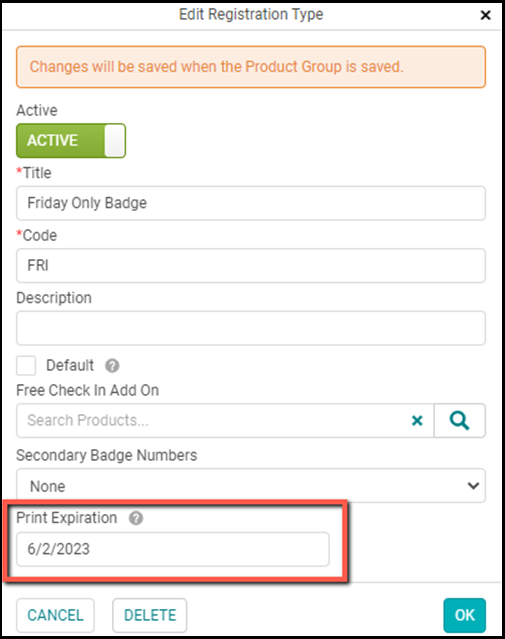Click the CANCEL button
Viewport: 505px width, 639px height.
pyautogui.click(x=55, y=615)
